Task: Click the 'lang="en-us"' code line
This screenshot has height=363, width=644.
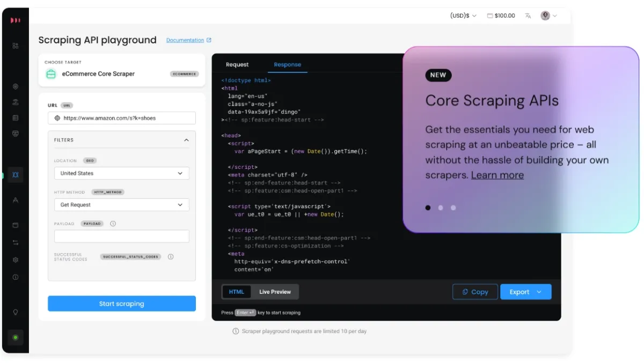Action: point(248,96)
